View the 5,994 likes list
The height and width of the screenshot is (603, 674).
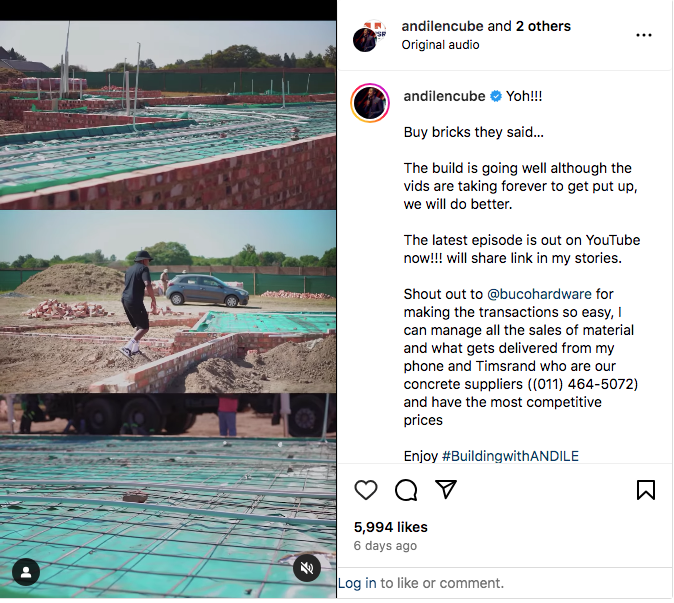[x=390, y=527]
